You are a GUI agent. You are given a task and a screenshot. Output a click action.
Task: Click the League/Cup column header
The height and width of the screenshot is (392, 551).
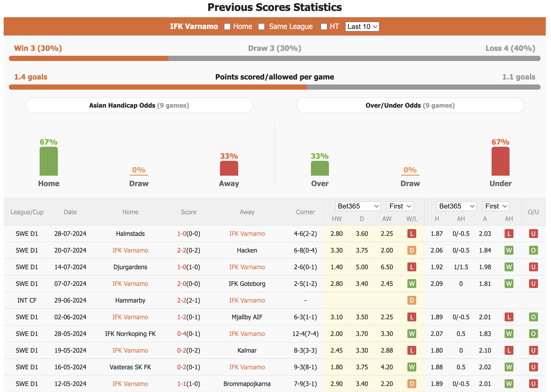(x=27, y=212)
